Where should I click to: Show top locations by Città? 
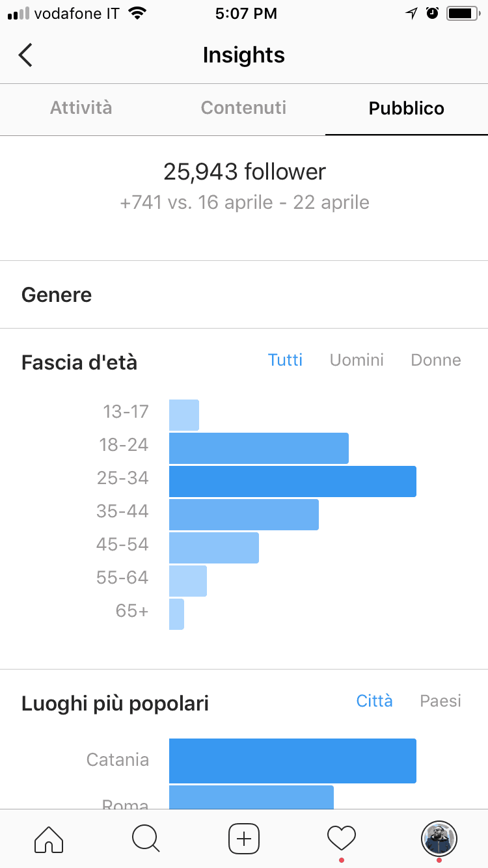click(374, 701)
